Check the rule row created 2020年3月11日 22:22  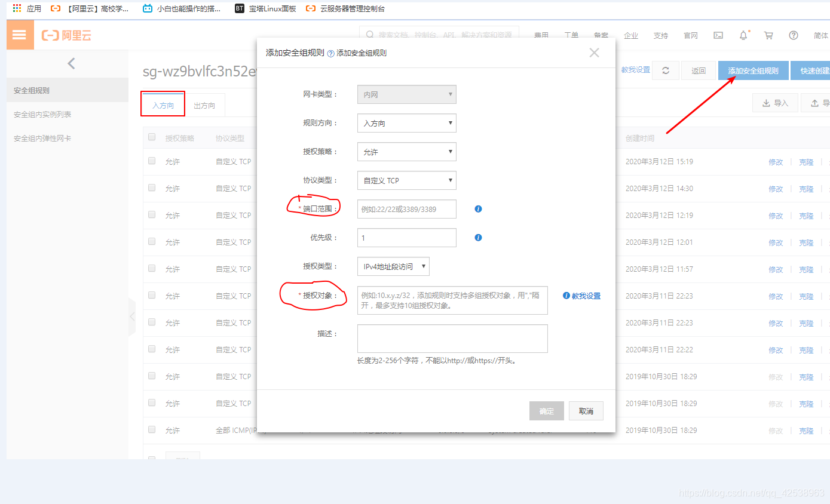[x=152, y=349]
